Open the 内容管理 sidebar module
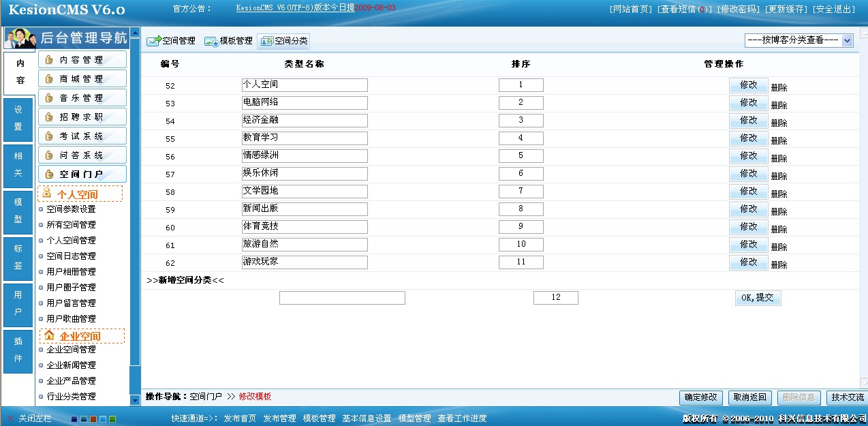The image size is (868, 426). point(82,59)
